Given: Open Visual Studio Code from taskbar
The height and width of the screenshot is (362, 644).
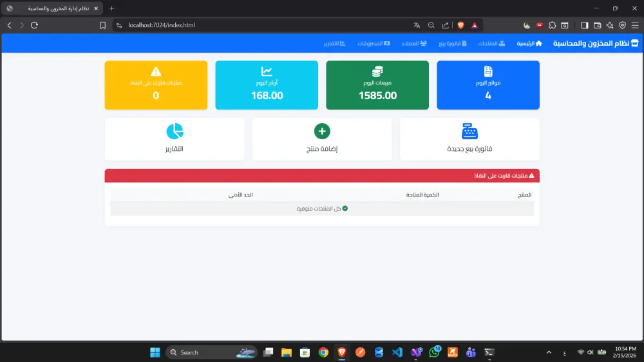Looking at the screenshot, I should coord(397,352).
